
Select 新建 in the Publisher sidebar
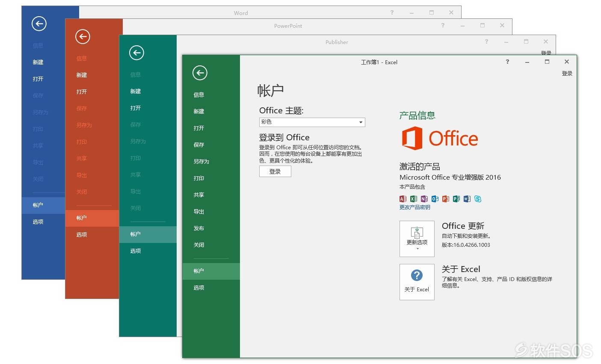tap(136, 92)
